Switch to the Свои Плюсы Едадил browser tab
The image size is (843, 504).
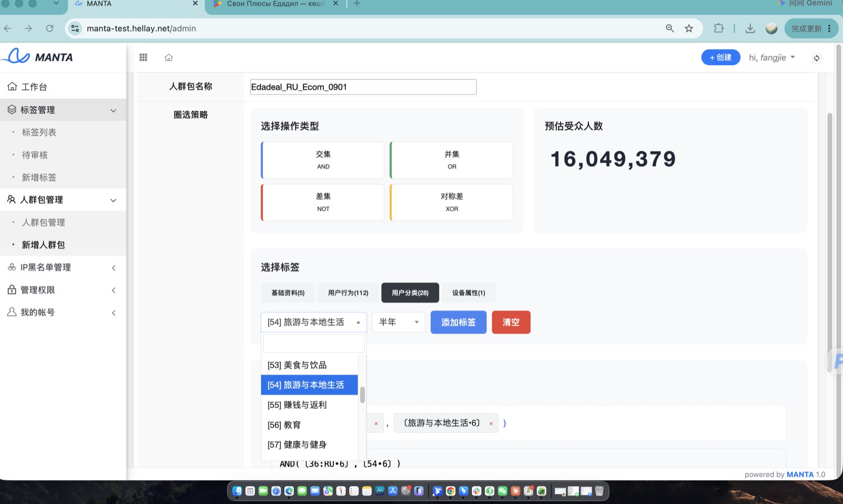[x=275, y=3]
